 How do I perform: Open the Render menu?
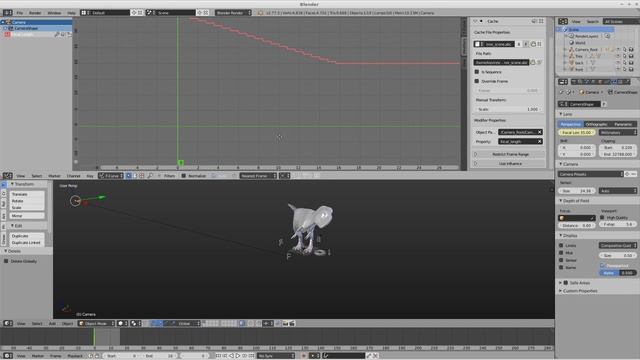(x=35, y=13)
